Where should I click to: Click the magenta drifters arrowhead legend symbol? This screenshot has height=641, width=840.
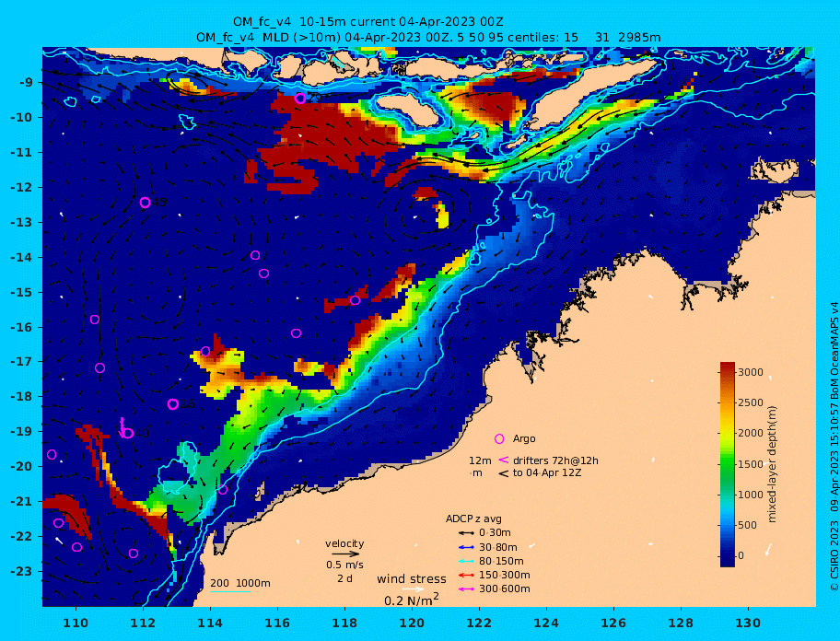[x=504, y=460]
